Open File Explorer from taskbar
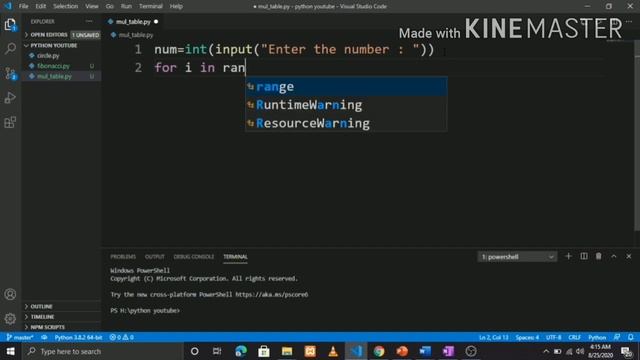 click(x=287, y=351)
